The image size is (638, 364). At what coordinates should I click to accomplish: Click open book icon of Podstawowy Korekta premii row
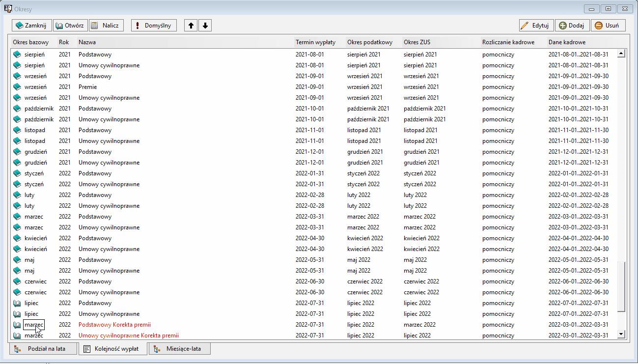[x=17, y=325]
